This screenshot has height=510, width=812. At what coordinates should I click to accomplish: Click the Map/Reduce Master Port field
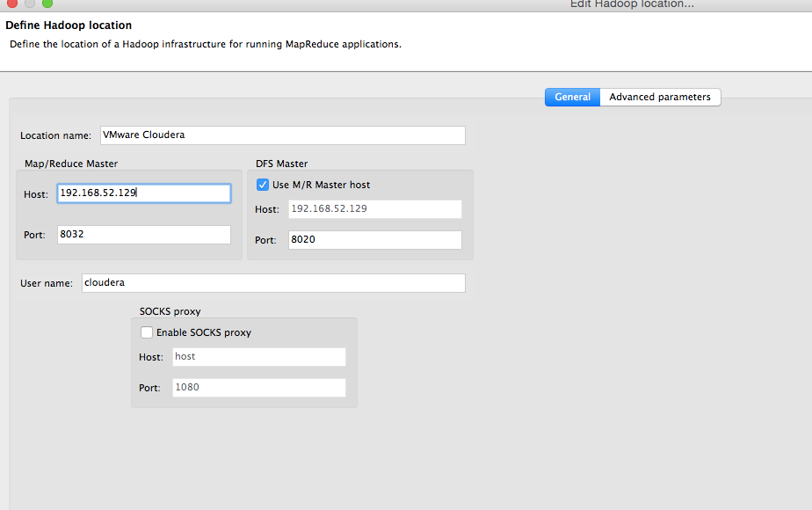coord(144,235)
